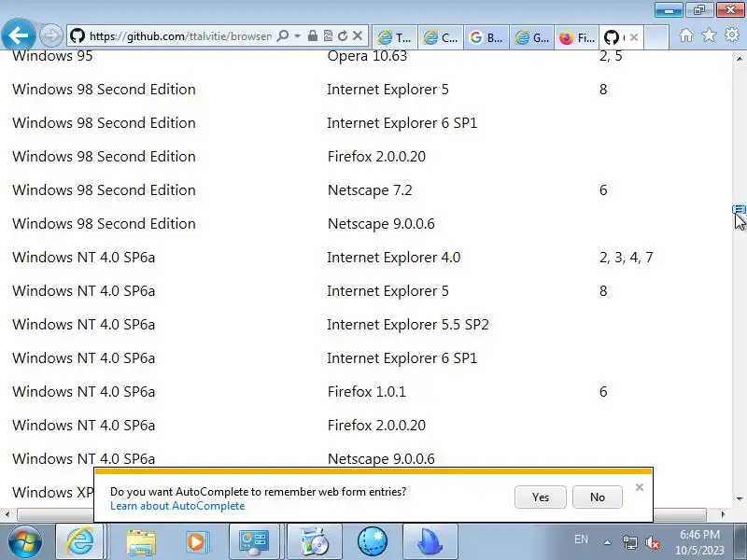Open Windows Explorer folder on taskbar
Viewport: 747px width, 560px height.
[141, 542]
